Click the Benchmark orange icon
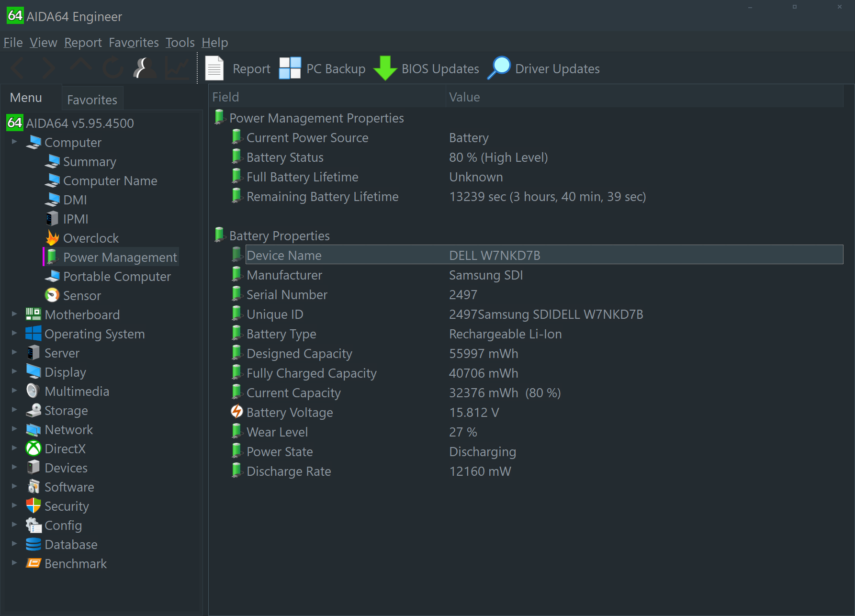 click(34, 563)
